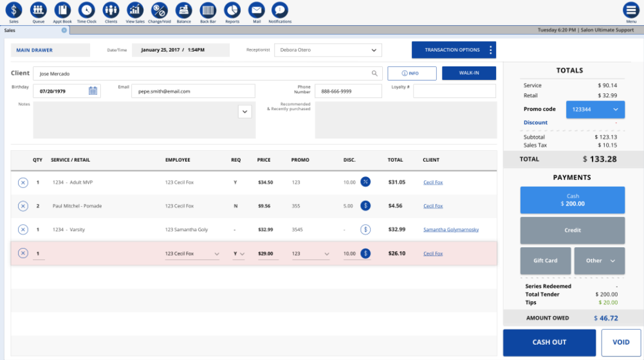Click the EMPLOYEE column header
This screenshot has width=644, height=360.
click(178, 160)
